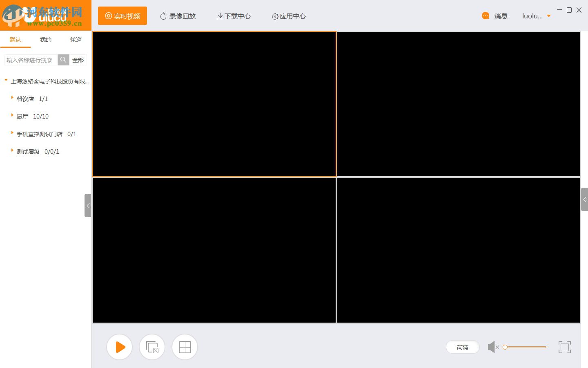Viewport: 588px width, 368px height.
Task: Click the 消息 message notification icon
Action: (485, 15)
